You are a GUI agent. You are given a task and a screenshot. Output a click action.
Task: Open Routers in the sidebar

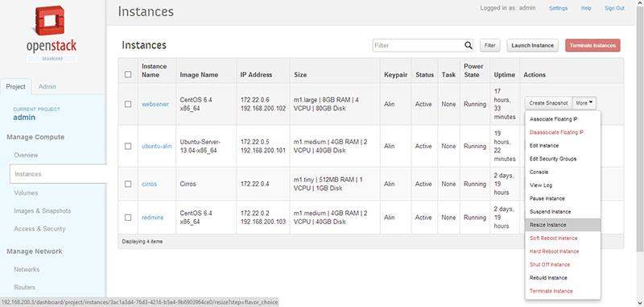pos(25,288)
